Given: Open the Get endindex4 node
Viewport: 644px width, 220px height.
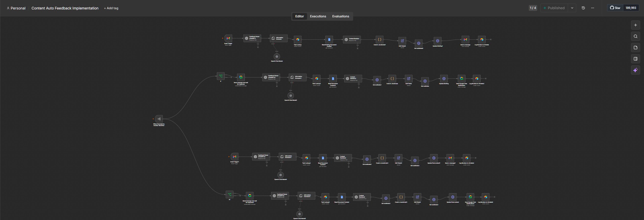Looking at the screenshot, I should click(x=415, y=161).
